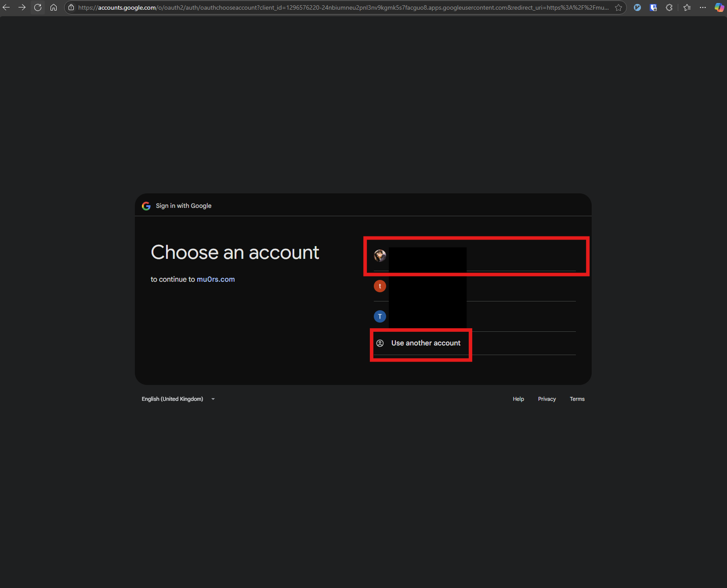The width and height of the screenshot is (727, 588).
Task: Open the Bitwarden shield extension
Action: [653, 7]
